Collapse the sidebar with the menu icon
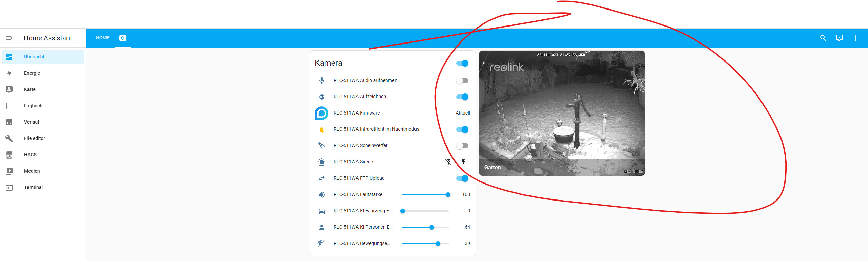The height and width of the screenshot is (261, 868). [9, 38]
